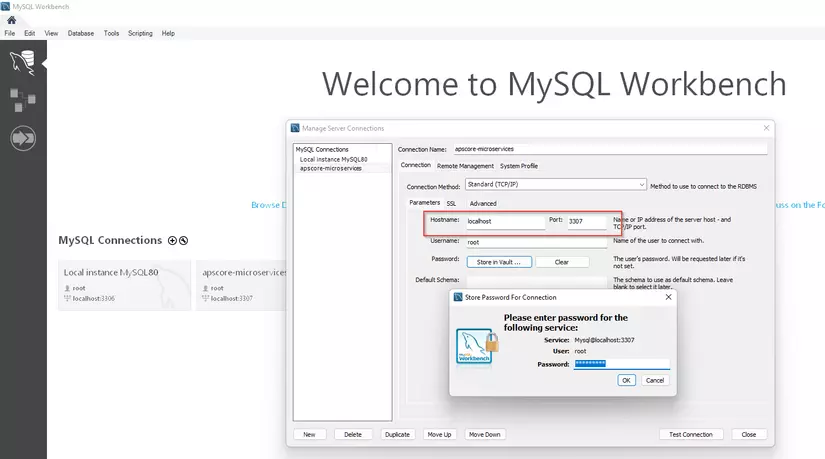Click the Duplicate connection button
825x459 pixels.
[397, 434]
